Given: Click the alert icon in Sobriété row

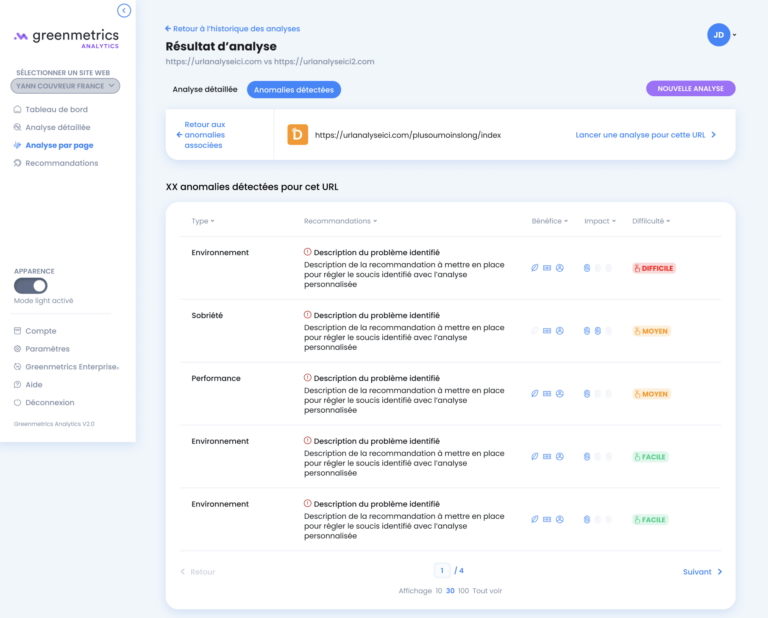Looking at the screenshot, I should 308,315.
